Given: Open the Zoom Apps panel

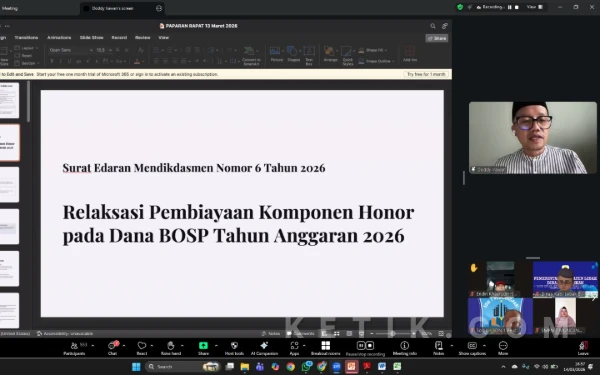Looking at the screenshot, I should [294, 348].
